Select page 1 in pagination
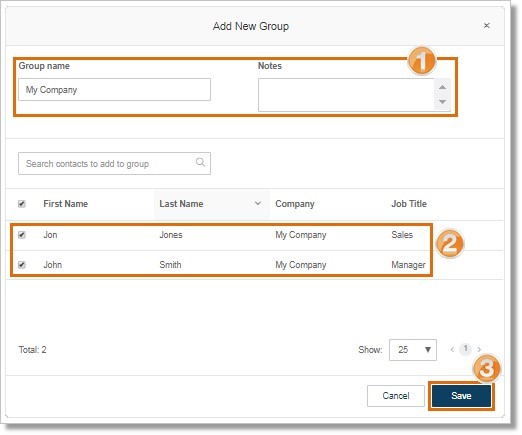The image size is (522, 435). pos(465,349)
